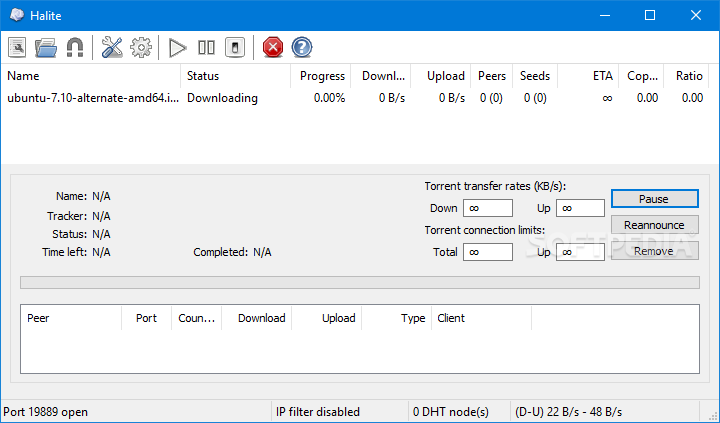Click the truncated Cop... column header

tap(641, 76)
